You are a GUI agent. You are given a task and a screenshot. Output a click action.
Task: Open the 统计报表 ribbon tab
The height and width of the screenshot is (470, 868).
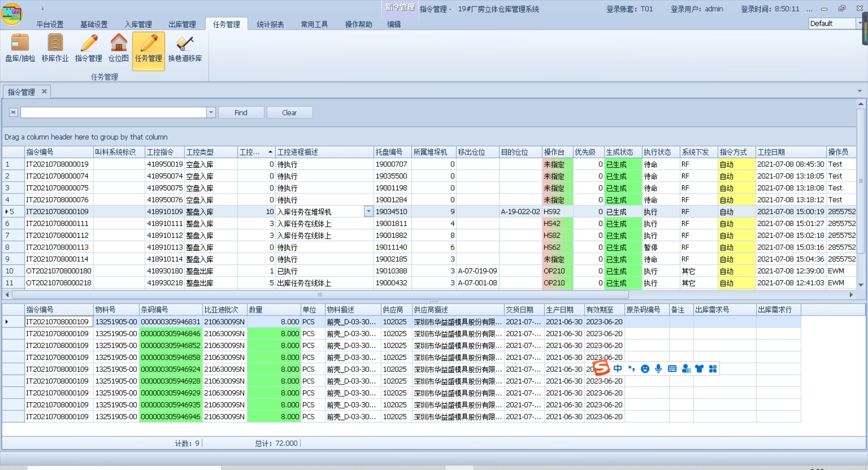click(270, 24)
